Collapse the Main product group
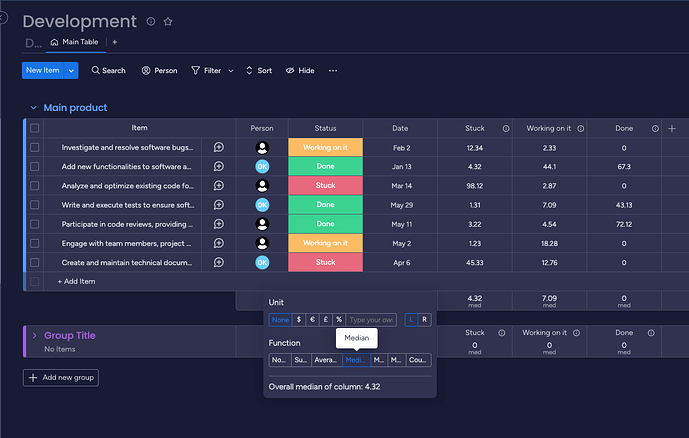 [33, 108]
